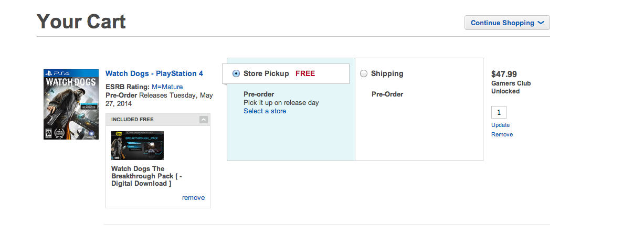This screenshot has width=644, height=234.
Task: Click Update under the quantity box
Action: [x=500, y=125]
